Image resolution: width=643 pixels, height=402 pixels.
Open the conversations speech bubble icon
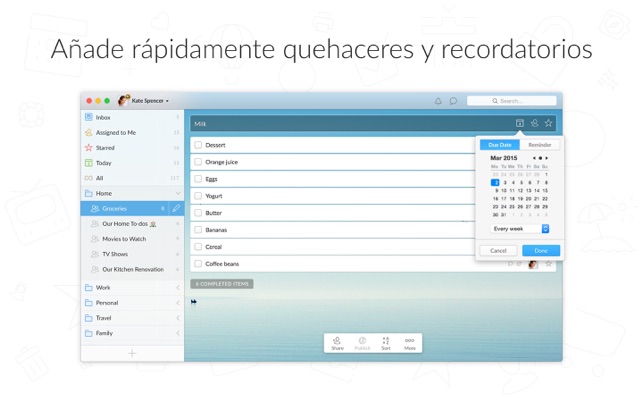point(453,101)
